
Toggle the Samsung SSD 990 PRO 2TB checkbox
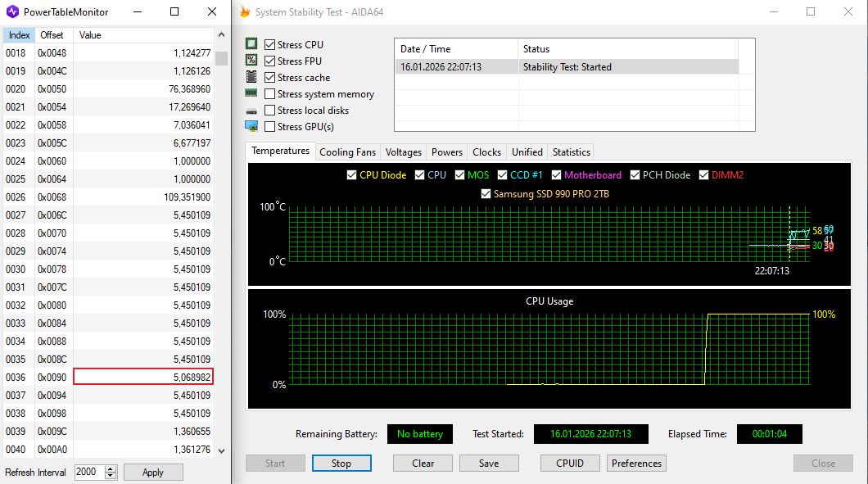tap(486, 194)
